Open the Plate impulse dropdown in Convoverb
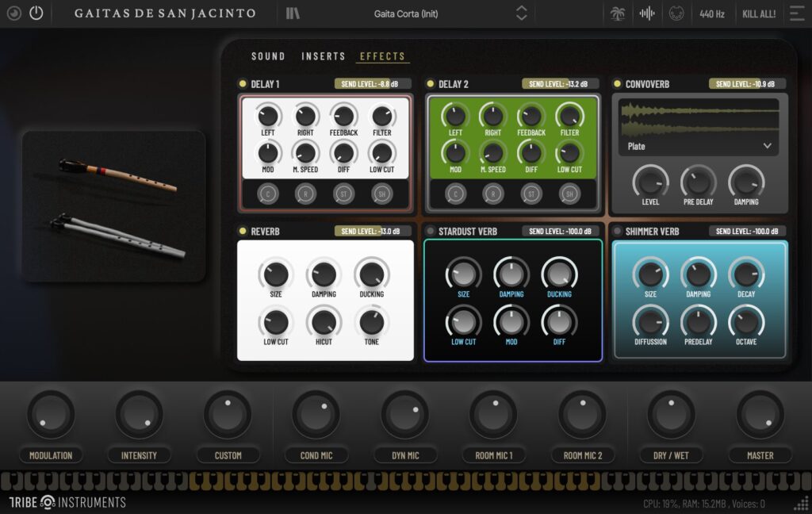Viewport: 812px width, 514px height. coord(699,147)
